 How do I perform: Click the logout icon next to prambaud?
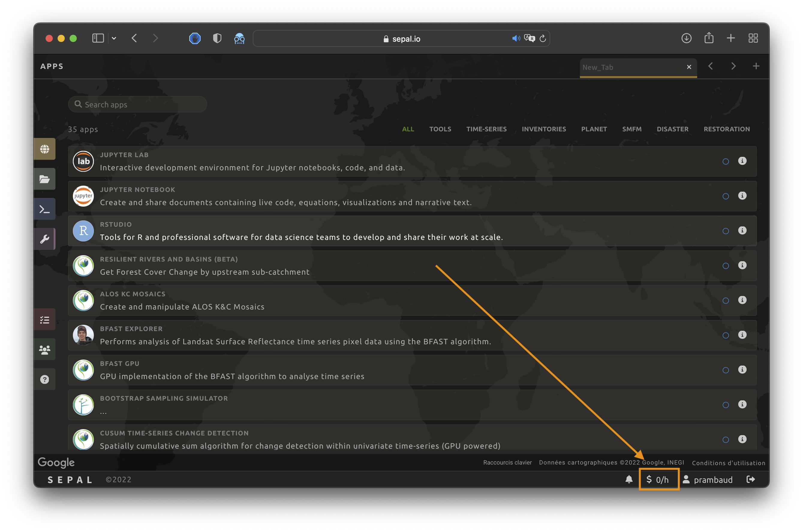coord(751,479)
